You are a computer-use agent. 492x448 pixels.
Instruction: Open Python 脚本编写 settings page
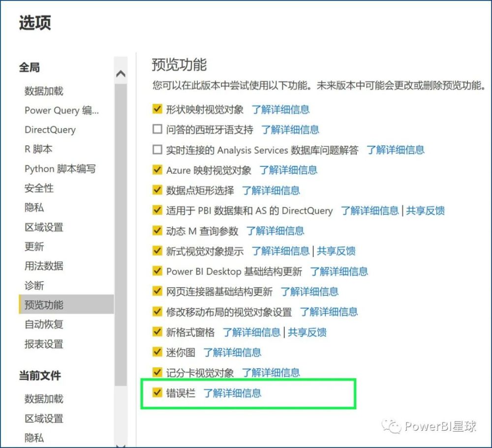[x=60, y=169]
